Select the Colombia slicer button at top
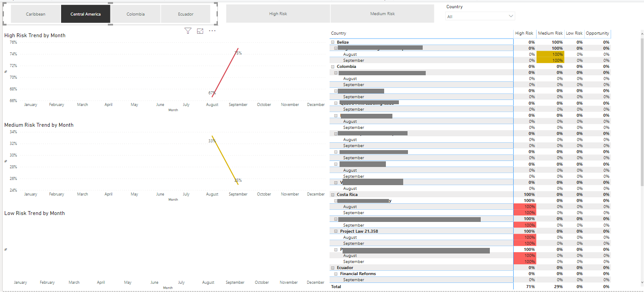This screenshot has width=644, height=292. pyautogui.click(x=136, y=14)
